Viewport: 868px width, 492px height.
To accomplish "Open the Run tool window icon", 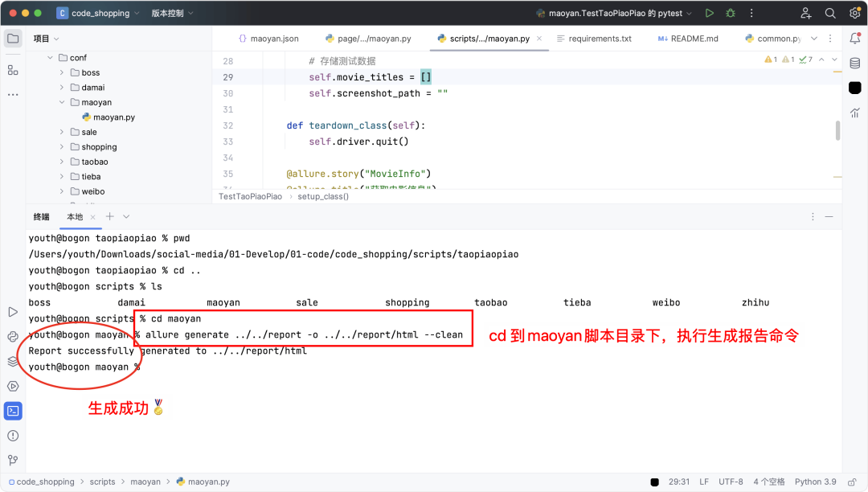I will tap(13, 312).
